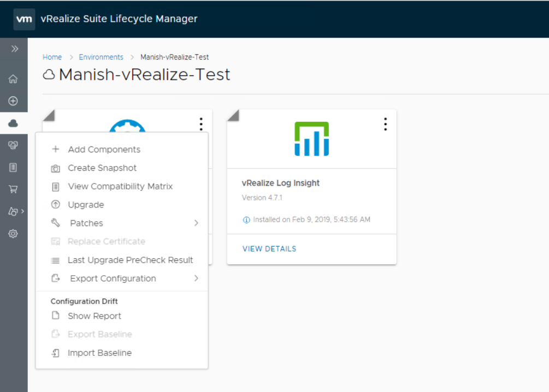
Task: Open the Settings gear icon in sidebar
Action: 14,234
